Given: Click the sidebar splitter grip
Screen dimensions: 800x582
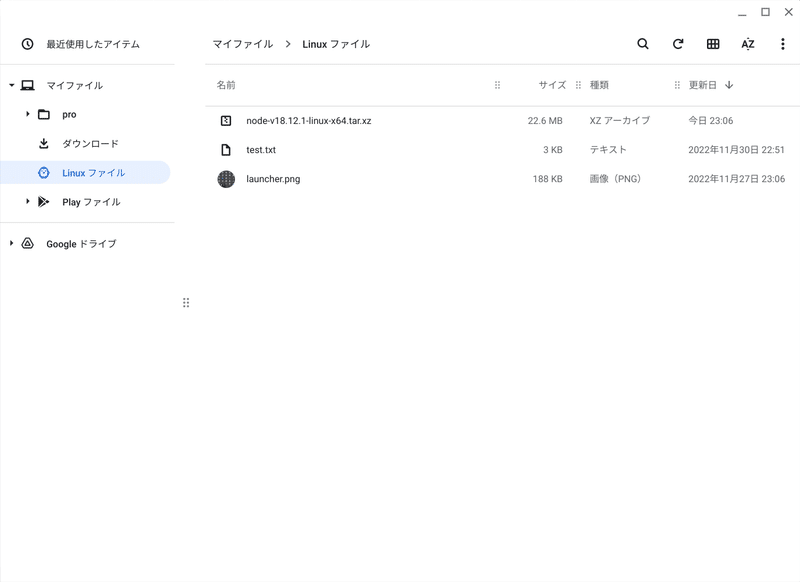Looking at the screenshot, I should point(186,303).
